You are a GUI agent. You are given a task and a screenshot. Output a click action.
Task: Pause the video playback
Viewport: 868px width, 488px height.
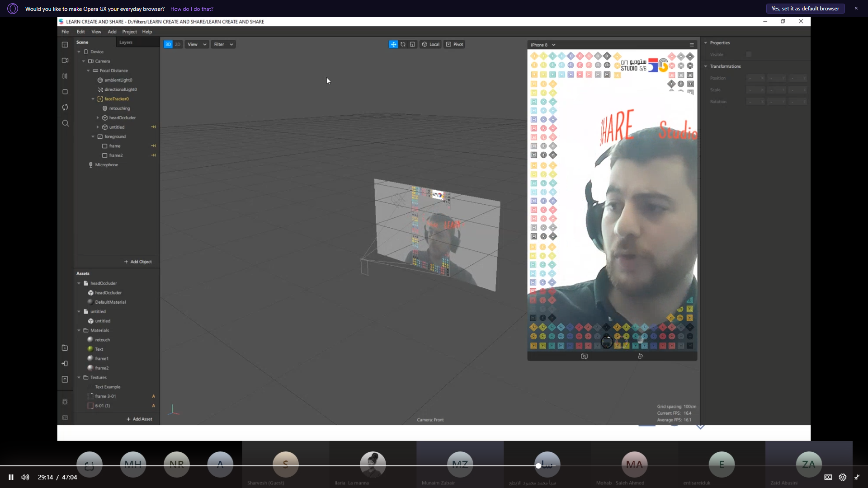(x=11, y=477)
